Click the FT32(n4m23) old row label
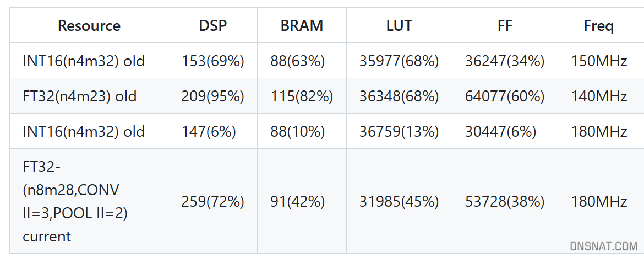The height and width of the screenshot is (258, 644). point(80,96)
